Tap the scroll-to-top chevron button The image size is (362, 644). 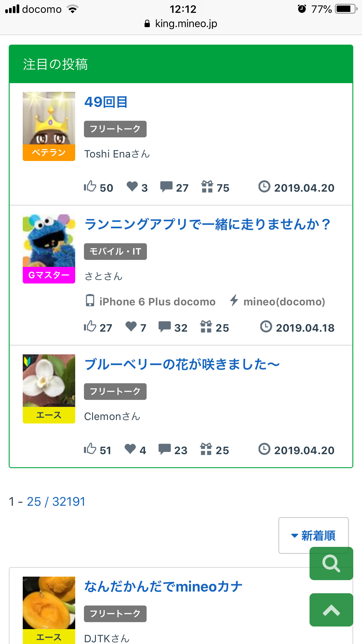click(331, 610)
